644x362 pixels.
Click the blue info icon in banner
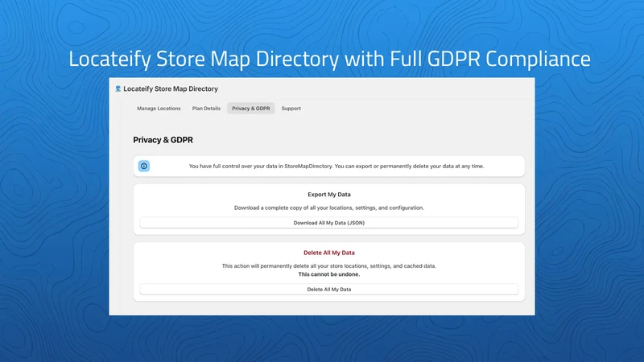(x=144, y=167)
